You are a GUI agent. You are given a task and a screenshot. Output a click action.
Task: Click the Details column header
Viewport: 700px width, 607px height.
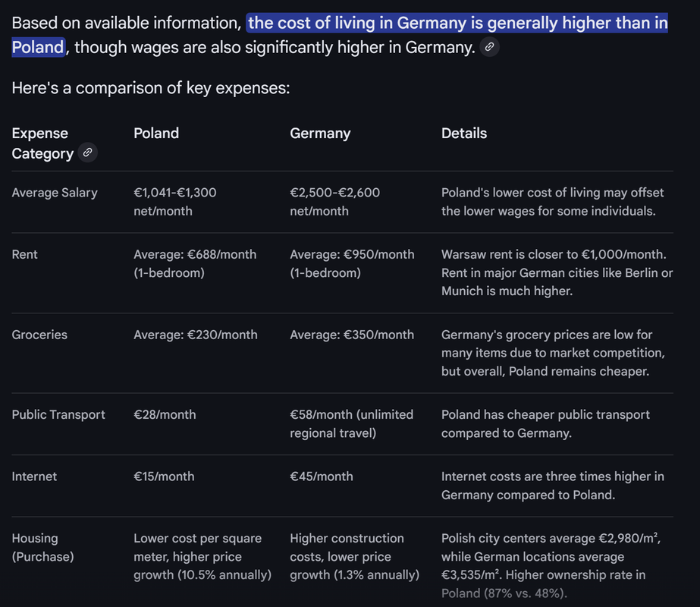(x=464, y=134)
